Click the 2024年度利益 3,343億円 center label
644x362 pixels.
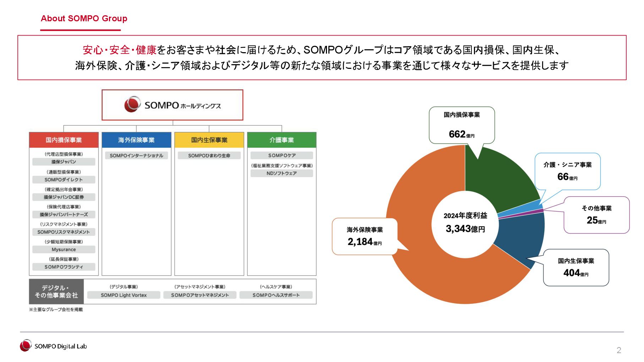point(465,223)
